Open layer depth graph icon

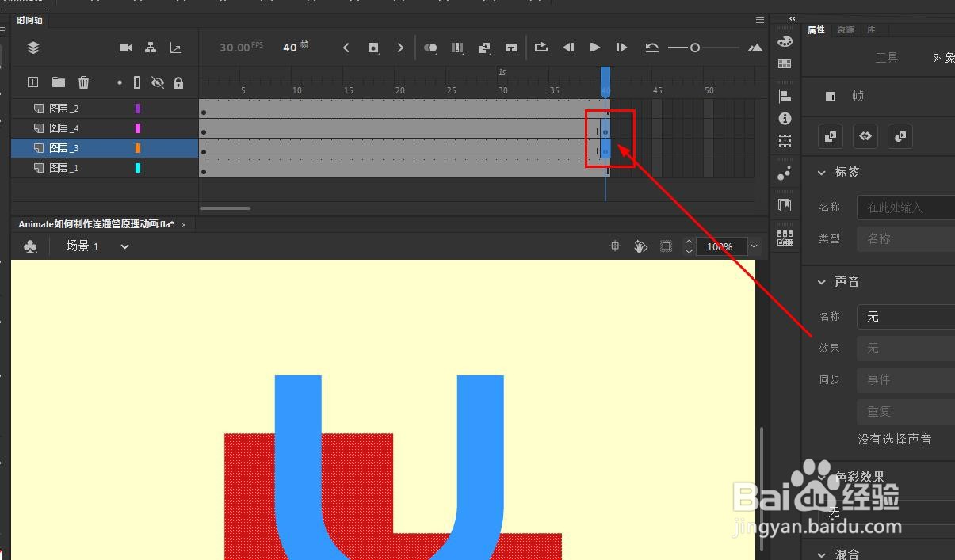176,48
